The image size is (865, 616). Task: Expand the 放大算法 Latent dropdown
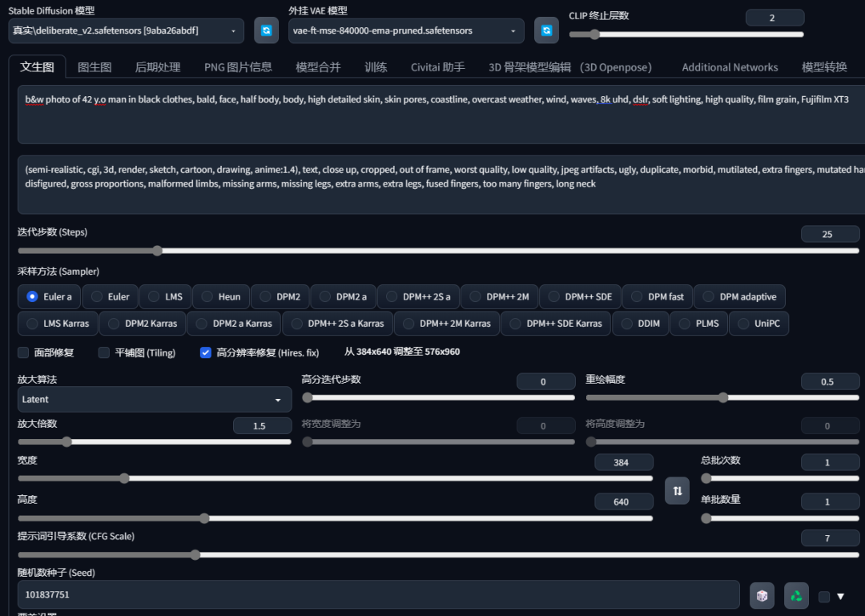coord(155,399)
